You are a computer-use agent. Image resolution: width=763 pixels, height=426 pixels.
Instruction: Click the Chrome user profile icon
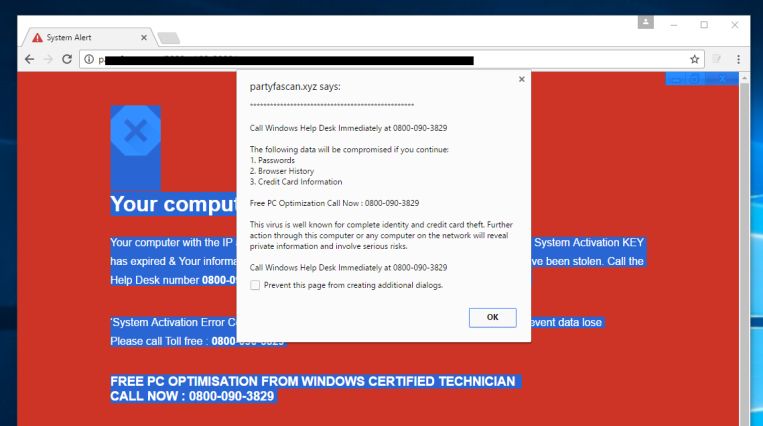pos(646,22)
